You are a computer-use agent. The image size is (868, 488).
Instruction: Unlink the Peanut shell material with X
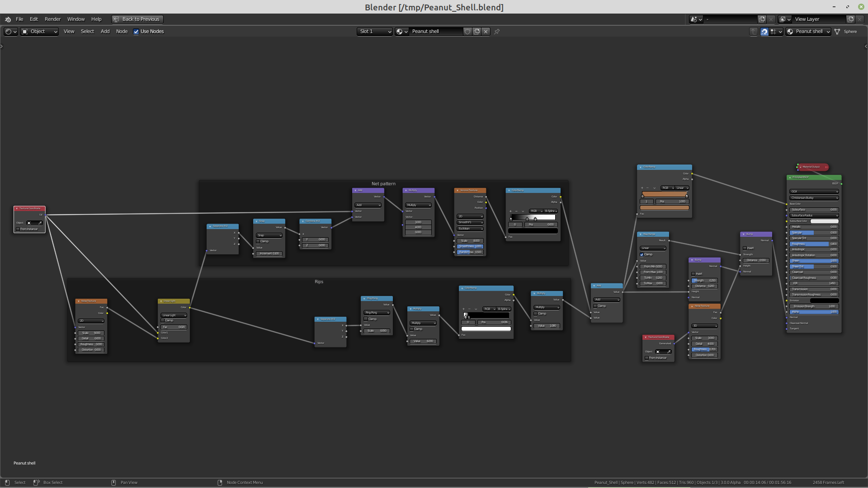pos(486,32)
